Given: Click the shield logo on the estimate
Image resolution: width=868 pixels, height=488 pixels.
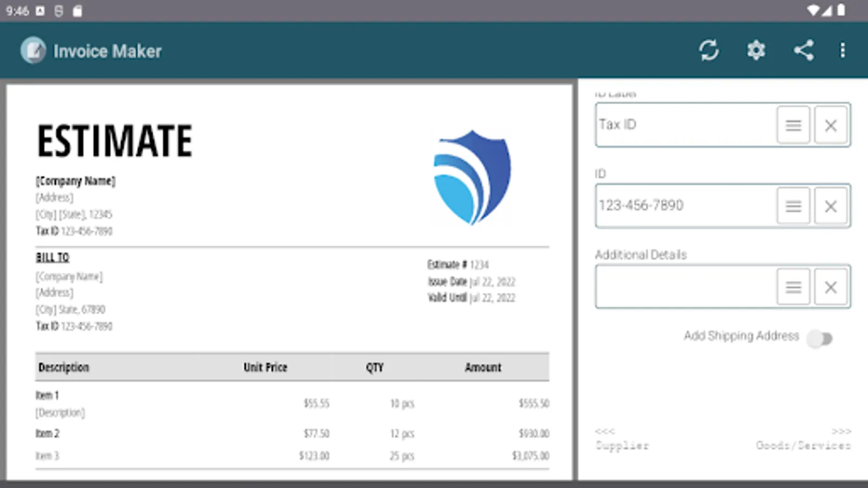Looking at the screenshot, I should click(472, 177).
